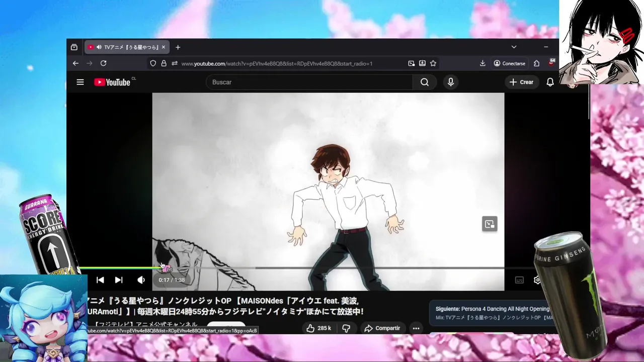The image size is (644, 362).
Task: Open the Siguiente Persona 4 Dancing card
Action: coord(493,313)
